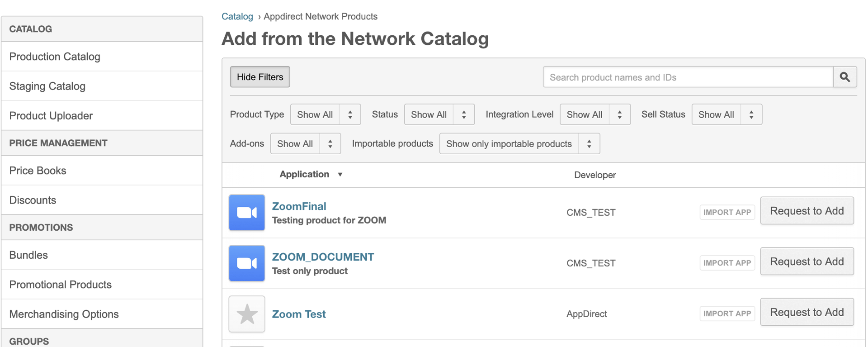The width and height of the screenshot is (868, 347).
Task: Click the Application column sort arrow
Action: coord(340,175)
